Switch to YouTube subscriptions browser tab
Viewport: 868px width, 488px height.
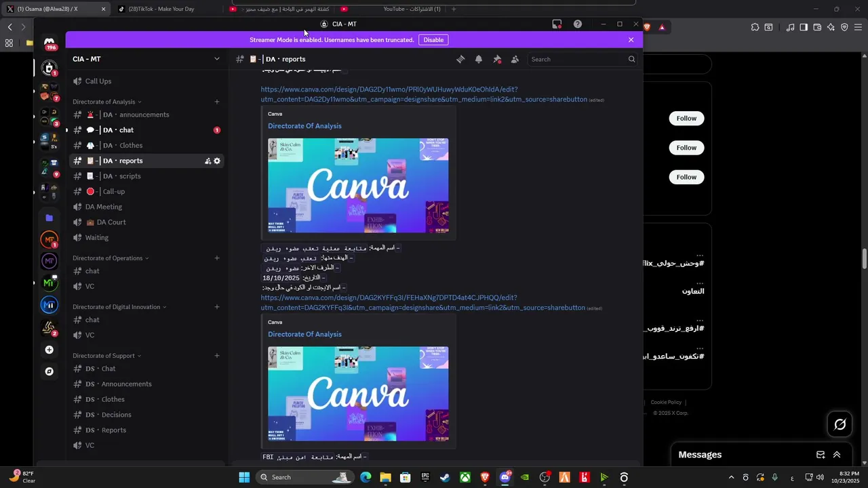(x=393, y=9)
